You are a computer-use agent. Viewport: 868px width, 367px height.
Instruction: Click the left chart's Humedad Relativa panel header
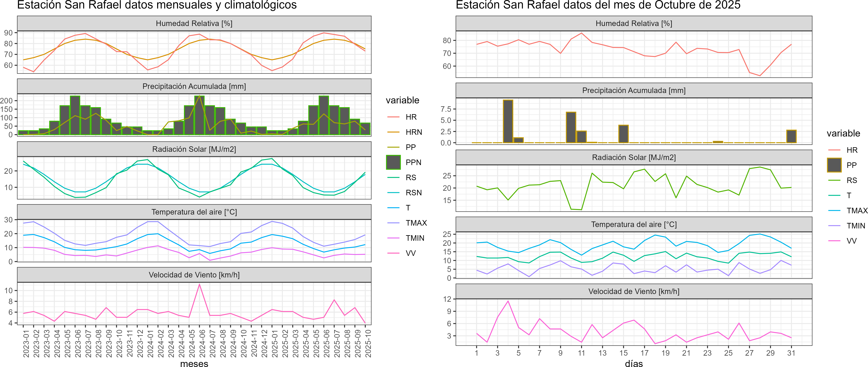[x=194, y=23]
